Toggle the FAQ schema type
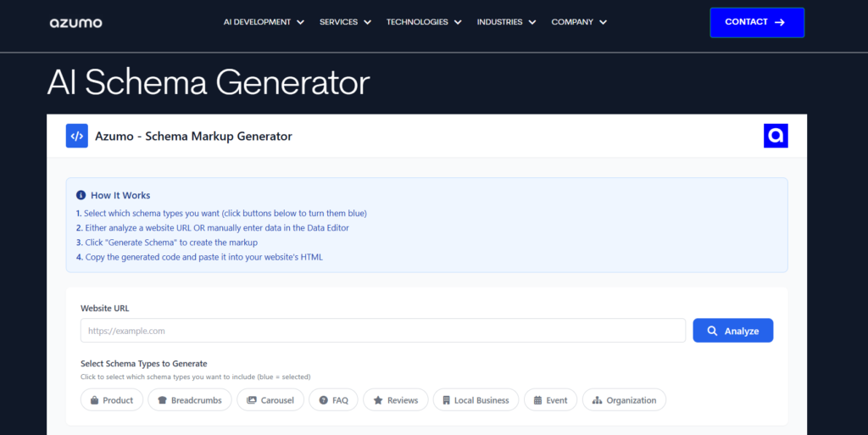 click(333, 399)
